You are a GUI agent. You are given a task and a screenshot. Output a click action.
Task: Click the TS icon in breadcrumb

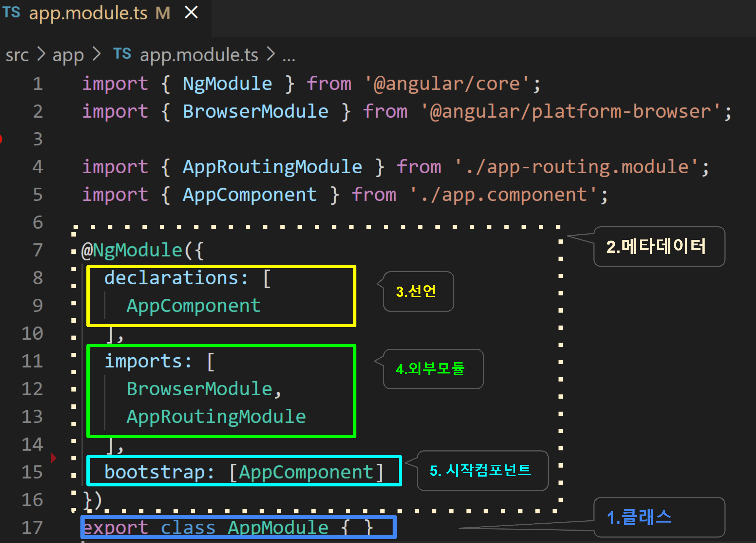122,54
